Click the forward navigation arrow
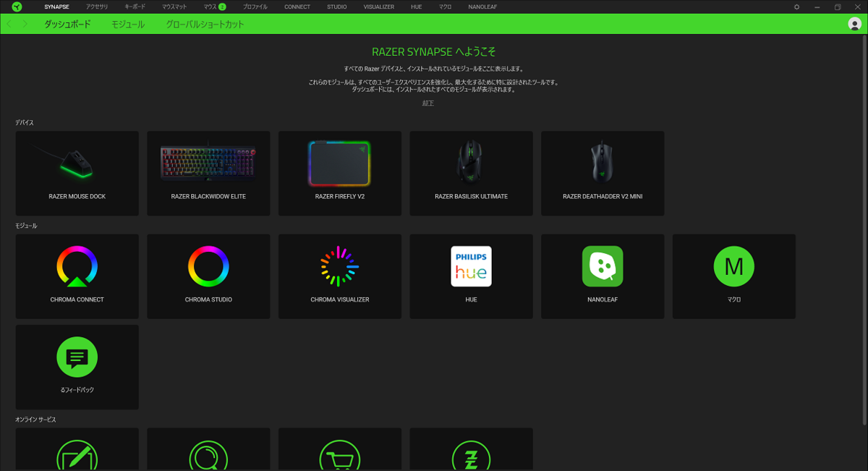The height and width of the screenshot is (471, 868). (25, 24)
